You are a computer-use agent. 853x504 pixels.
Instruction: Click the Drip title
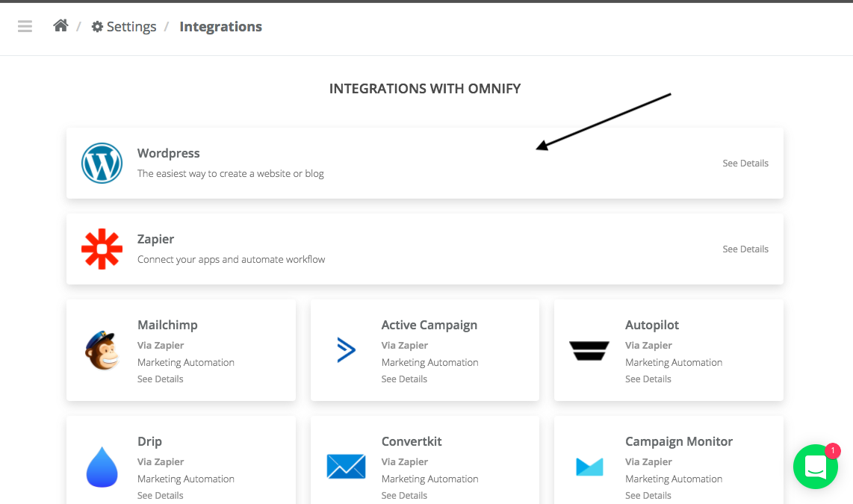click(149, 441)
